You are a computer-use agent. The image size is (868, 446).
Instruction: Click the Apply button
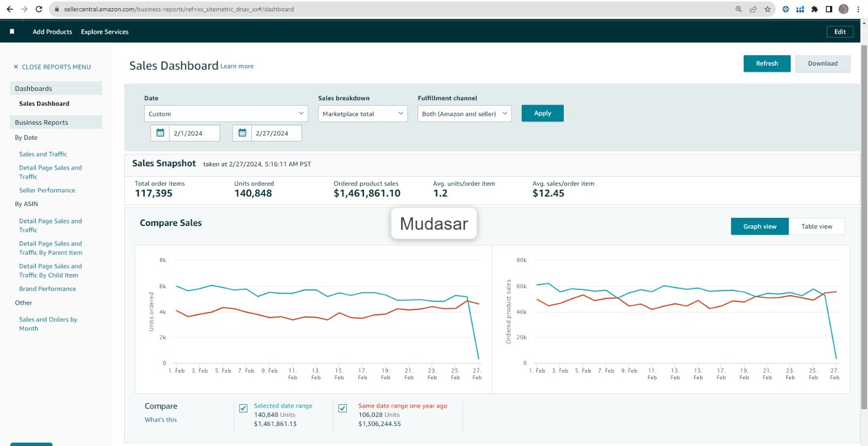pyautogui.click(x=542, y=113)
